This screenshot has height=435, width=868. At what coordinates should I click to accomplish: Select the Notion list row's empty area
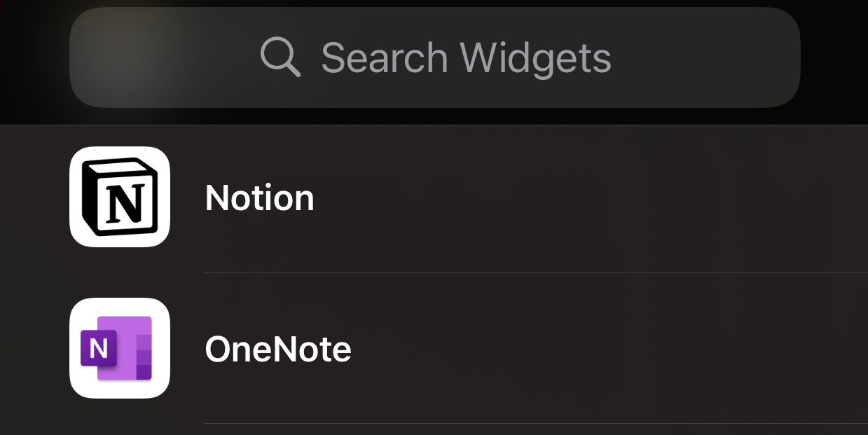[595, 198]
